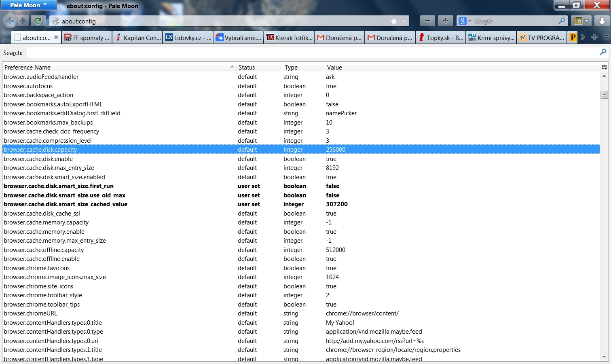Switch to the 'Krimi správy' tab
This screenshot has width=611, height=364.
tap(491, 38)
